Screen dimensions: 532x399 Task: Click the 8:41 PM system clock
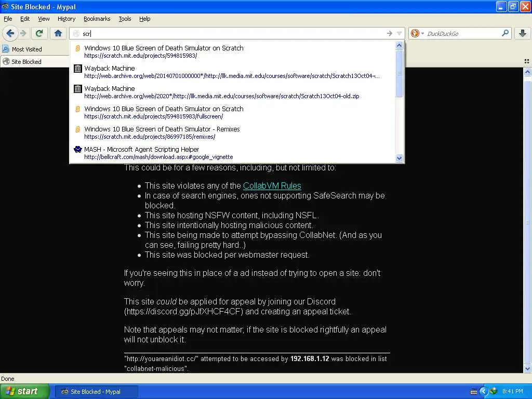[512, 391]
